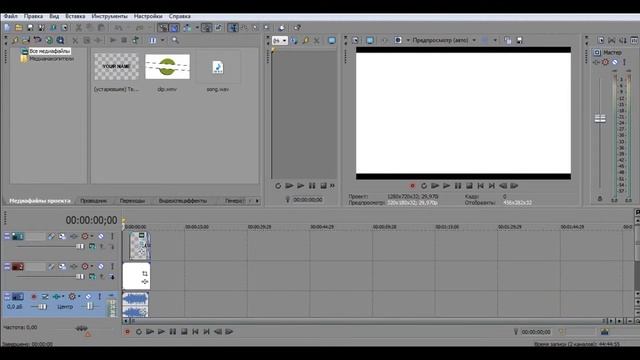Open Event Pan/Crop on the white event

point(145,273)
